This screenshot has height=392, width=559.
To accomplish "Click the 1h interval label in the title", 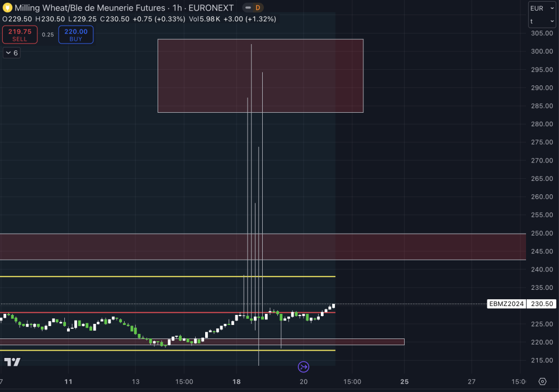I will pyautogui.click(x=177, y=8).
